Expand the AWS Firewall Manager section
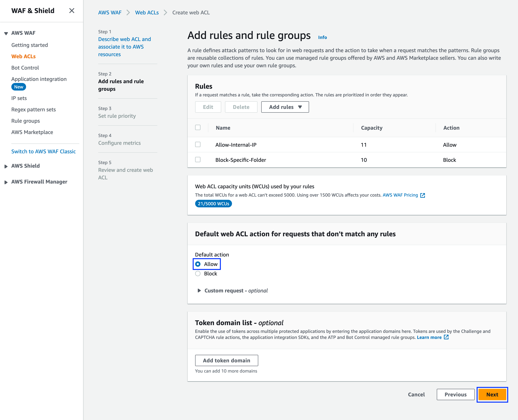 [x=6, y=182]
